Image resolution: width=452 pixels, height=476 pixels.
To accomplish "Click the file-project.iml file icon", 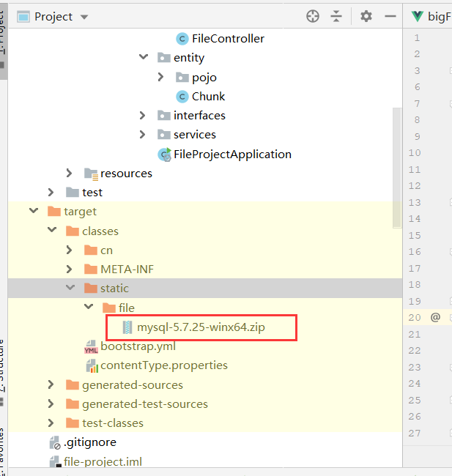I will point(55,462).
